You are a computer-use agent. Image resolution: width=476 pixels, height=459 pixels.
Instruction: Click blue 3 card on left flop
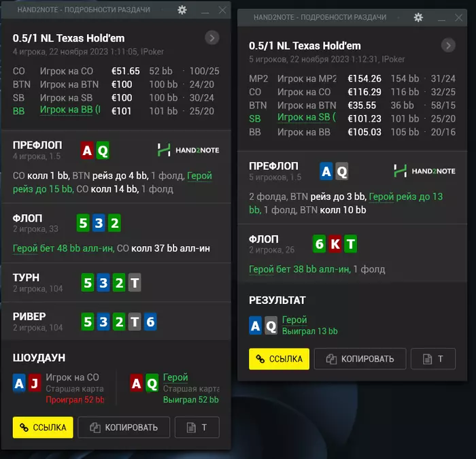pos(99,223)
